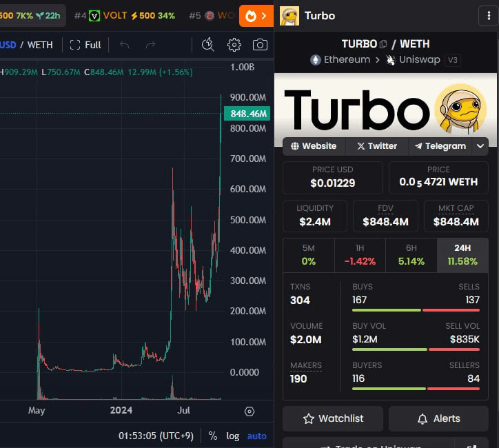Viewport: 499px width, 448px height.
Task: Click the Turbo avatar thumbnail in header
Action: point(289,15)
